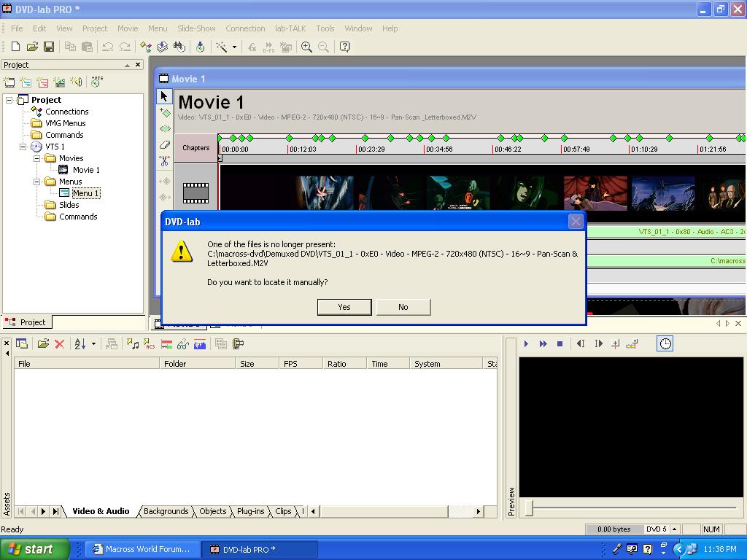Open the lab-TALK menu
747x560 pixels.
(290, 28)
